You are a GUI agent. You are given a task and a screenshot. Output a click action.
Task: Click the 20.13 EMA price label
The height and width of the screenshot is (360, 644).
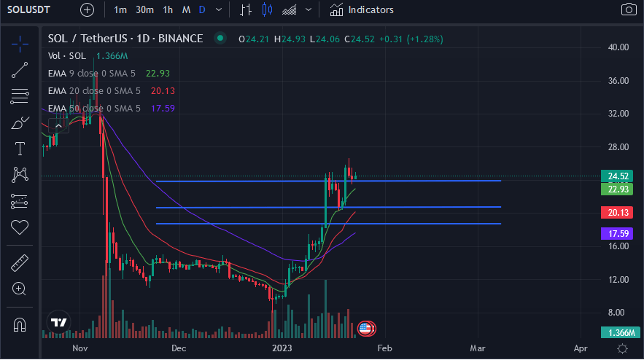[617, 213]
